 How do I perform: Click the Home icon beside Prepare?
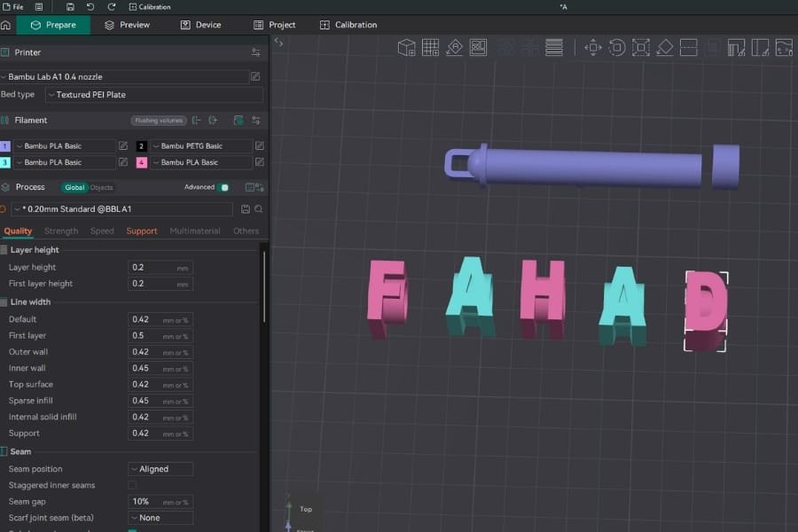[6, 25]
